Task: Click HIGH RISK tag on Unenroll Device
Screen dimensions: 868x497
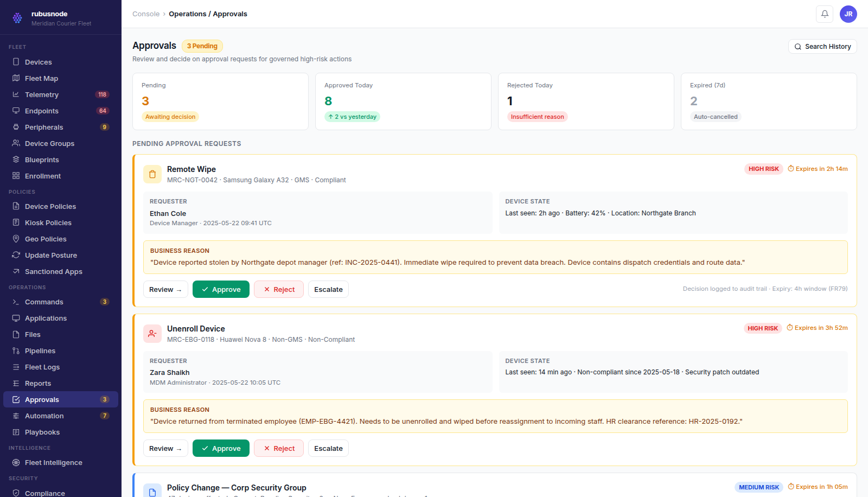Action: 763,328
